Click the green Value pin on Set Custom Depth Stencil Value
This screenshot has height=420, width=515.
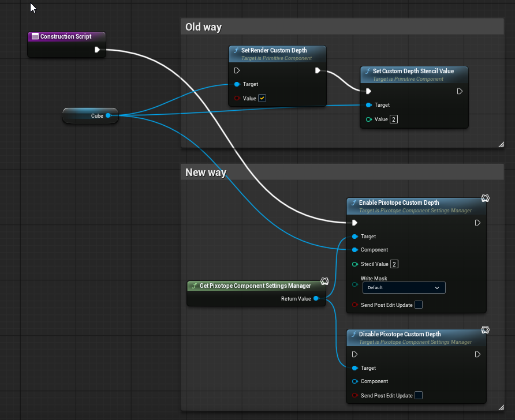(x=368, y=119)
